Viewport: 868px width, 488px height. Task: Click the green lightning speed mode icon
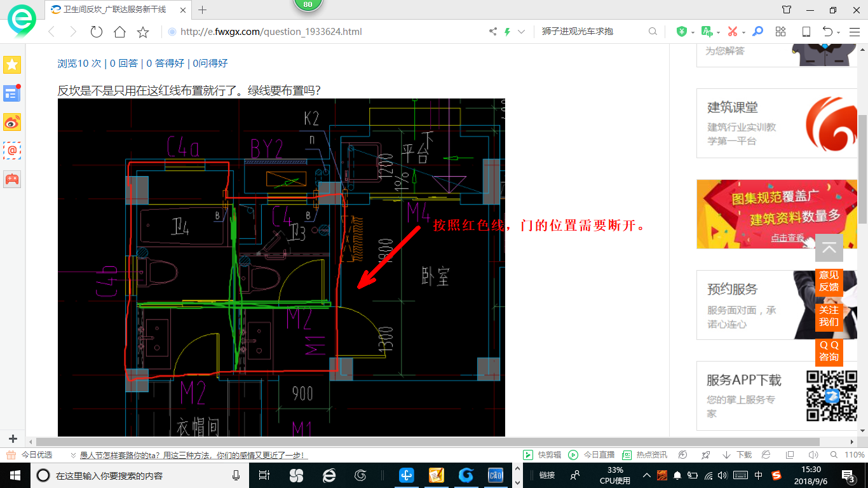(507, 32)
